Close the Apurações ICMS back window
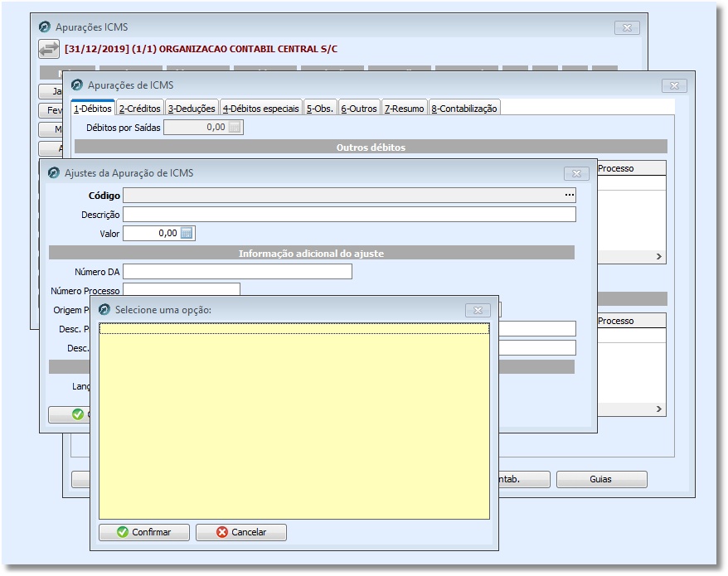 tap(627, 27)
